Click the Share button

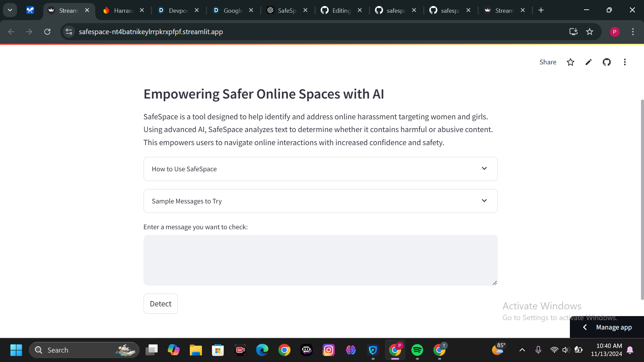pyautogui.click(x=547, y=62)
